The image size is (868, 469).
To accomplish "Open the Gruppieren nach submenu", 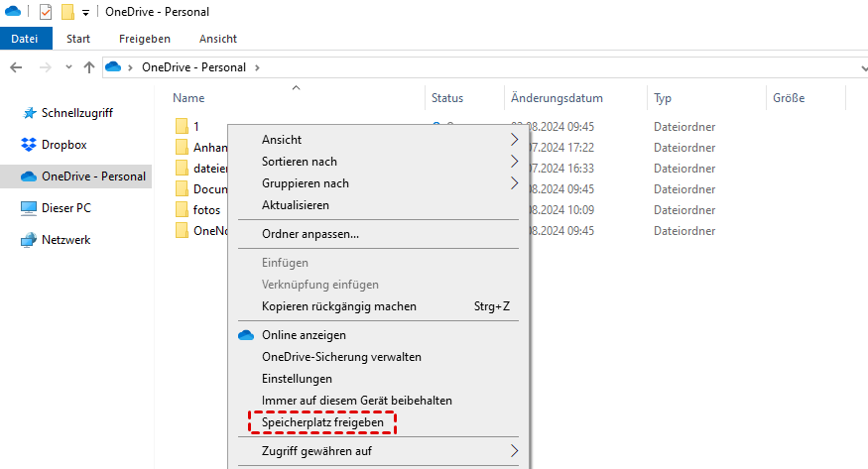I will pos(379,183).
